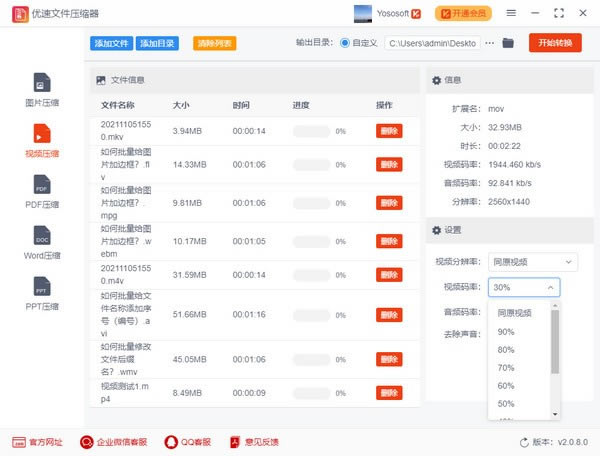Delete the .wmv file row

(389, 359)
